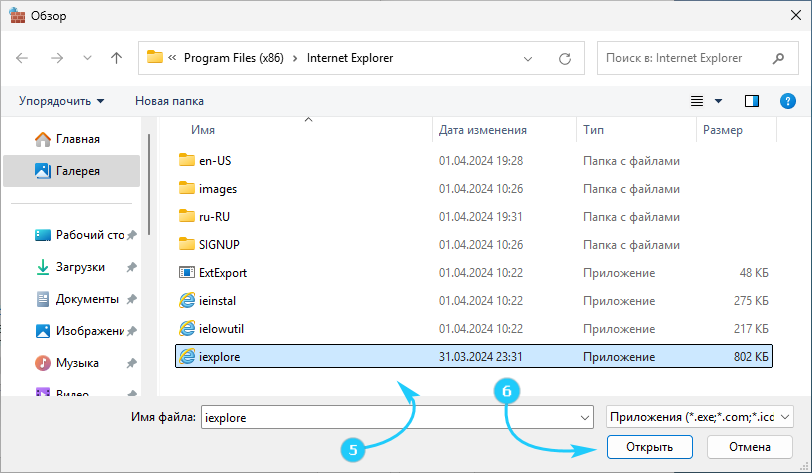Screen dimensions: 812x473
Task: Click the en-US folder icon
Action: coord(186,160)
